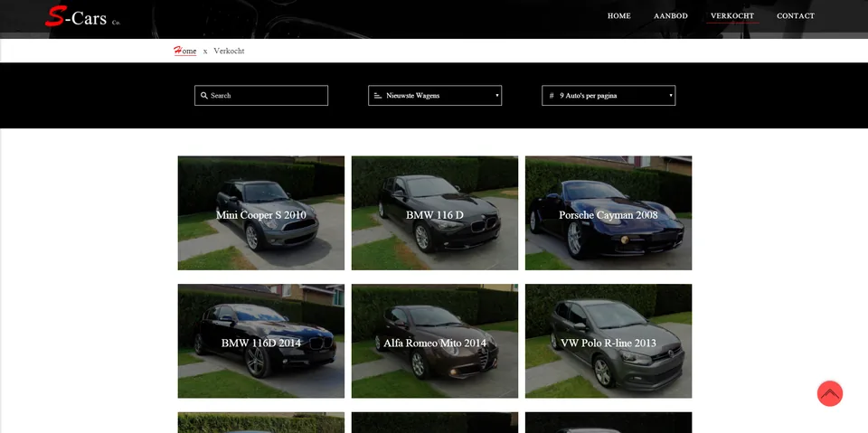This screenshot has height=433, width=868.
Task: Follow the Home breadcrumb link
Action: [184, 51]
